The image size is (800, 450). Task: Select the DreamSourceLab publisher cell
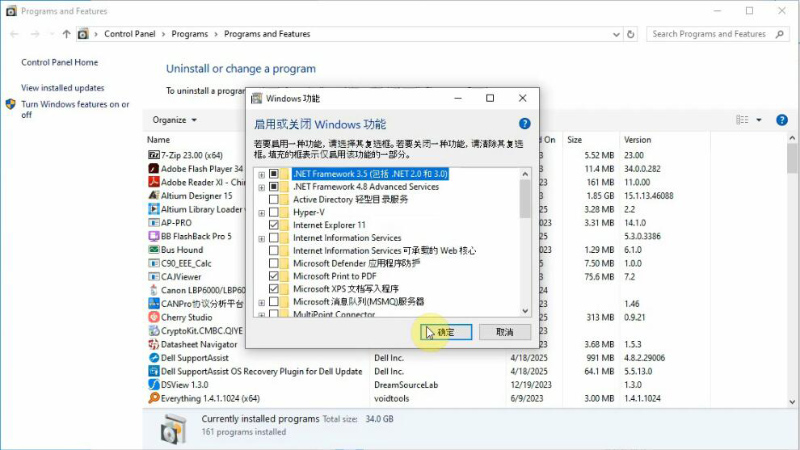pos(406,385)
